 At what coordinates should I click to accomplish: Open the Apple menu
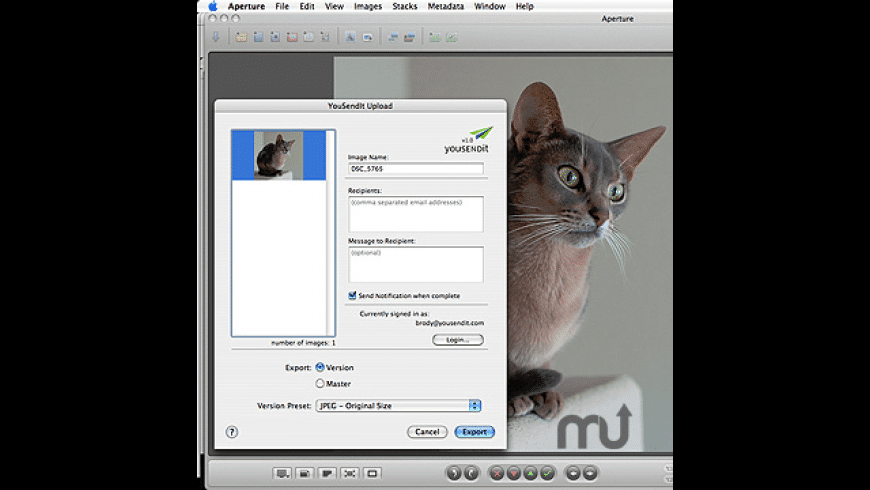(213, 6)
